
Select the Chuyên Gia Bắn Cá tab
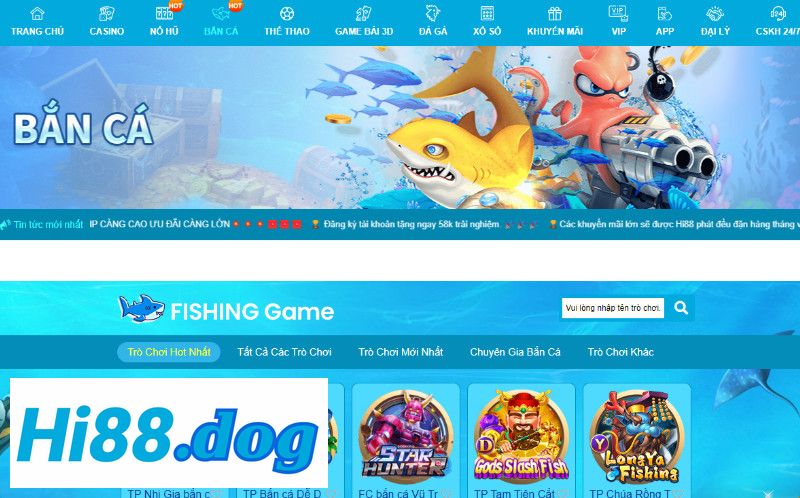[515, 352]
